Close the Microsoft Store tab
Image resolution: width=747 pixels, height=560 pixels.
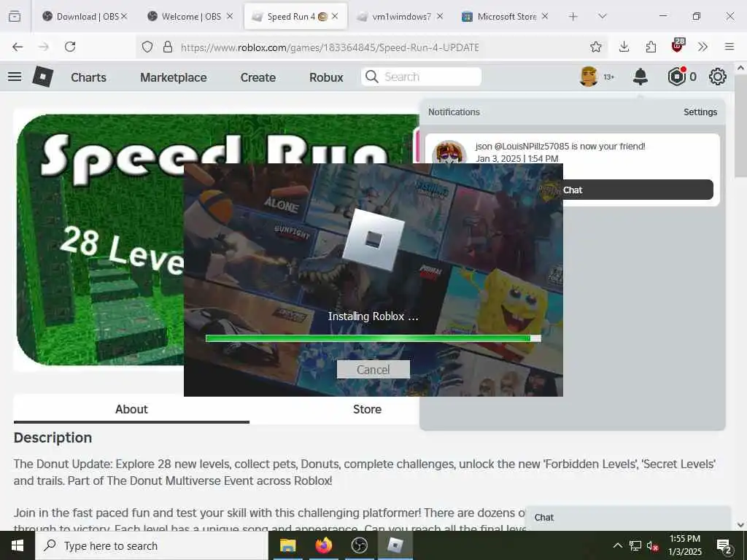pos(545,16)
